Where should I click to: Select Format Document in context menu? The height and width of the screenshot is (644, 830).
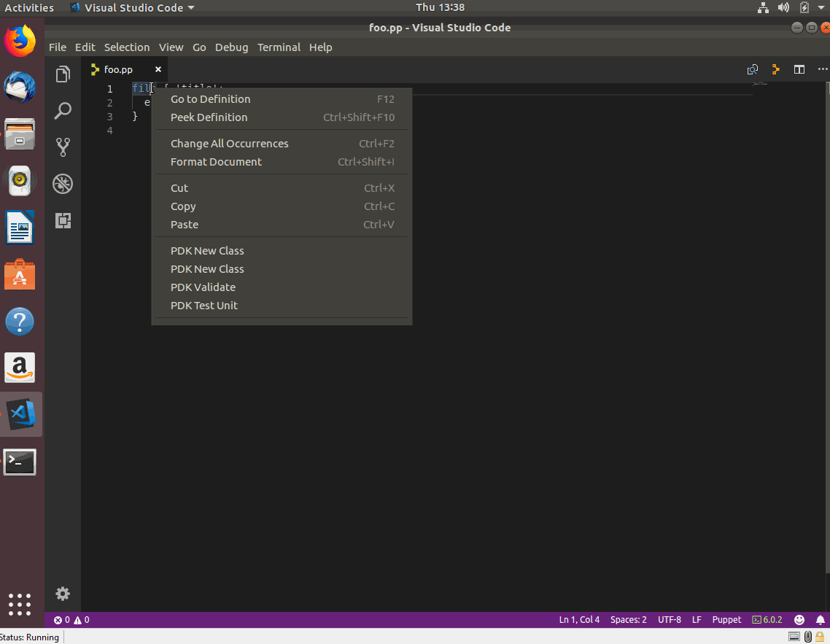(282, 162)
